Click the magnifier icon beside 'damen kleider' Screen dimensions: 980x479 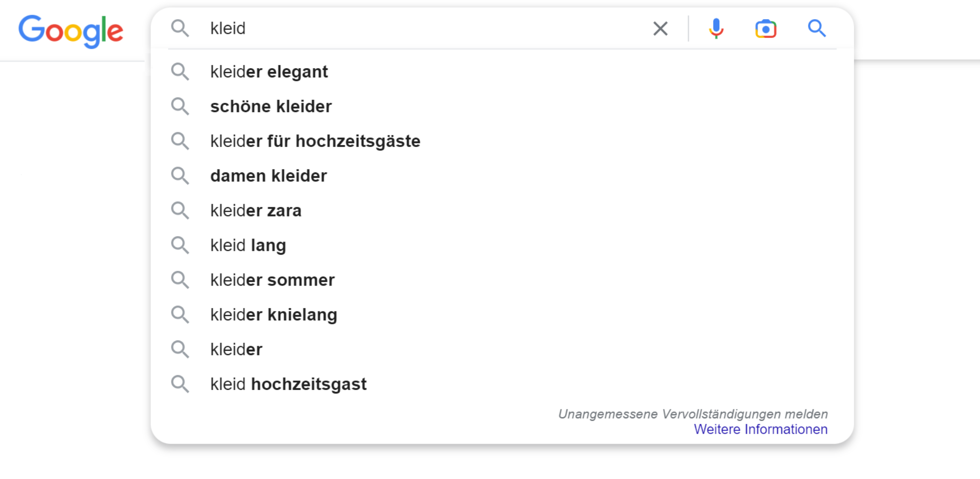[x=180, y=176]
